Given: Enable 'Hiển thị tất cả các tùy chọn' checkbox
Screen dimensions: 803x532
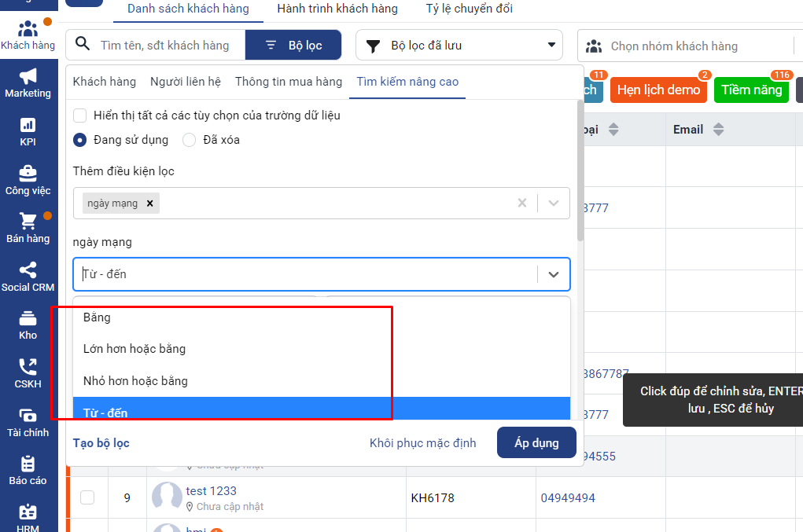Looking at the screenshot, I should tap(79, 116).
